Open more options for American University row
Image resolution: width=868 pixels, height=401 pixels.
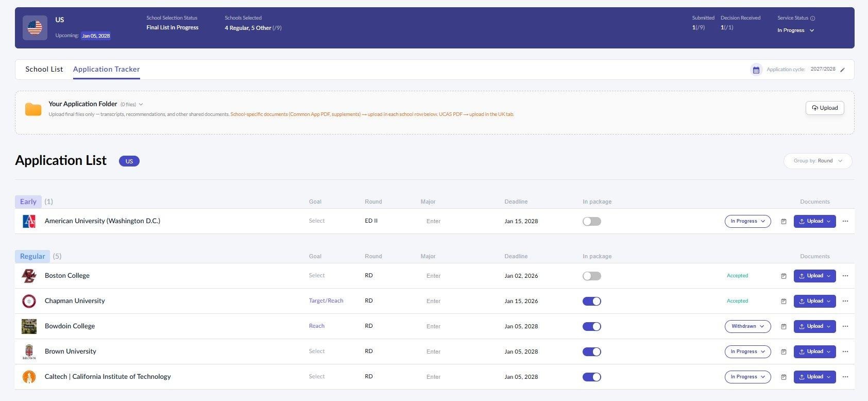[x=845, y=221]
